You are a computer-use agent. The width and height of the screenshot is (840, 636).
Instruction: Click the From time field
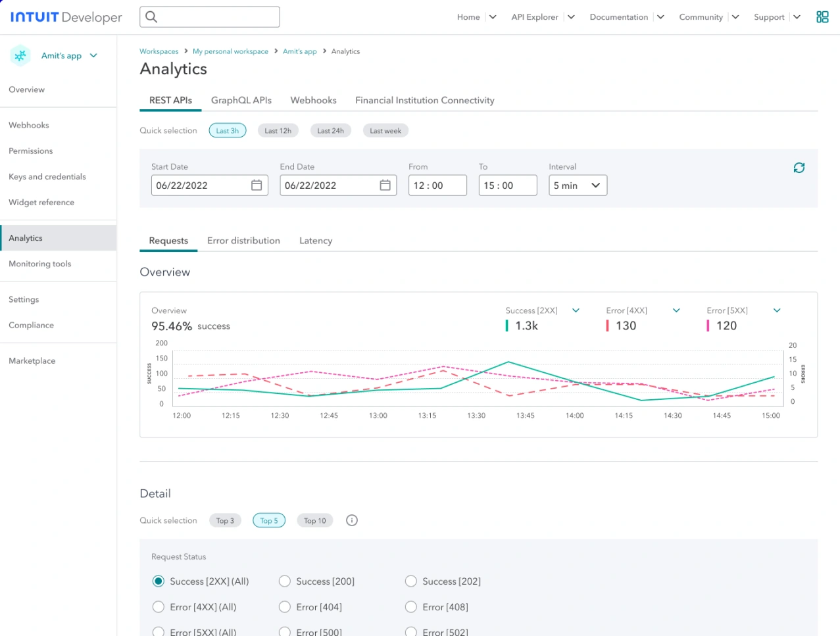click(437, 185)
